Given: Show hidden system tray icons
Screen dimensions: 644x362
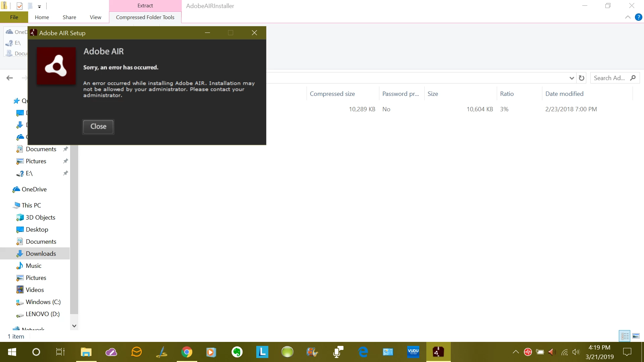Looking at the screenshot, I should tap(516, 352).
